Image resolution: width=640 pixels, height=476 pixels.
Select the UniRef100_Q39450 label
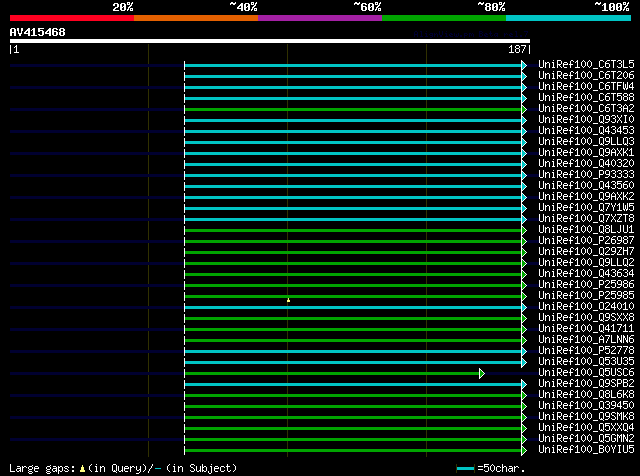(x=586, y=406)
